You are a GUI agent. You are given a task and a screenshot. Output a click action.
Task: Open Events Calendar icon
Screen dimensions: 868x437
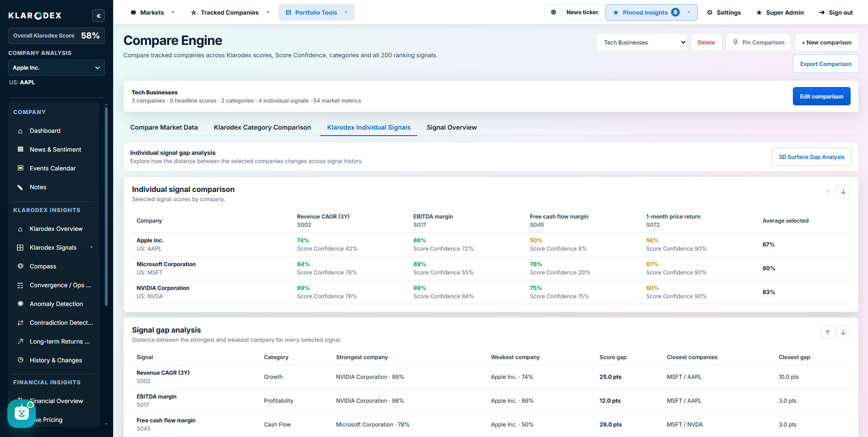20,168
